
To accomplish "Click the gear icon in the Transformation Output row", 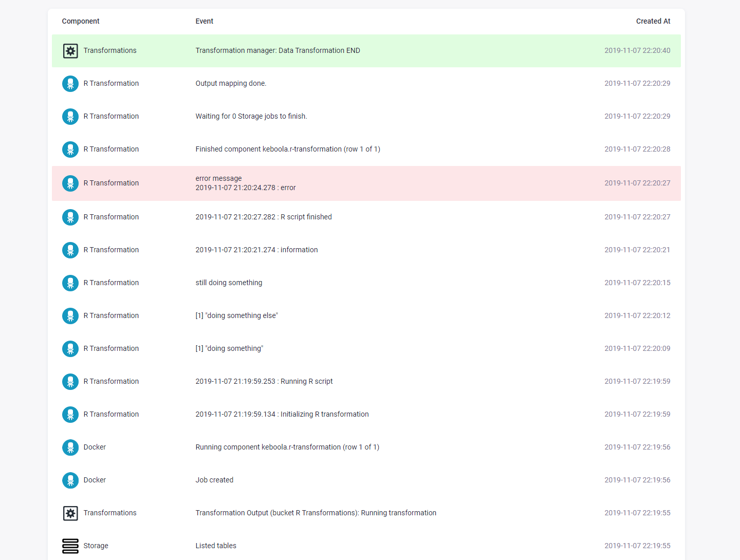I will (x=70, y=513).
